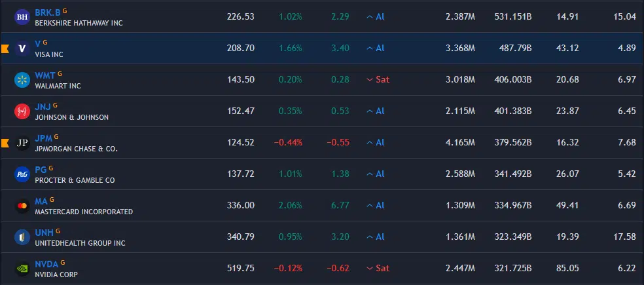Click the MA ticker symbol link
Viewport: 644px width, 285px height.
pyautogui.click(x=41, y=201)
